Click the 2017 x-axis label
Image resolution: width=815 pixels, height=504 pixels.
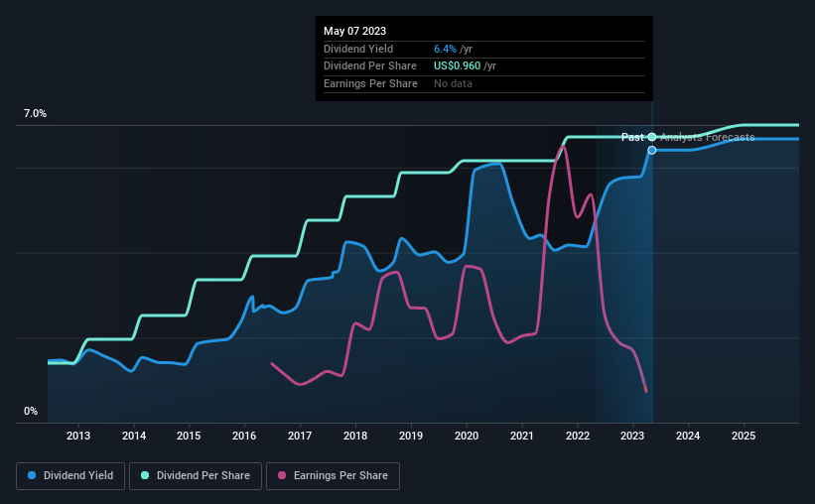(x=300, y=436)
